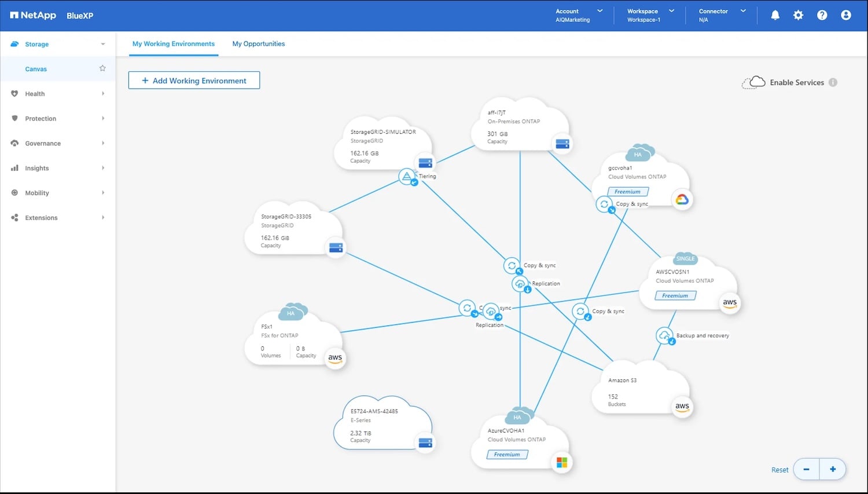
Task: Select the StorageGRID-33305 name text
Action: point(286,217)
